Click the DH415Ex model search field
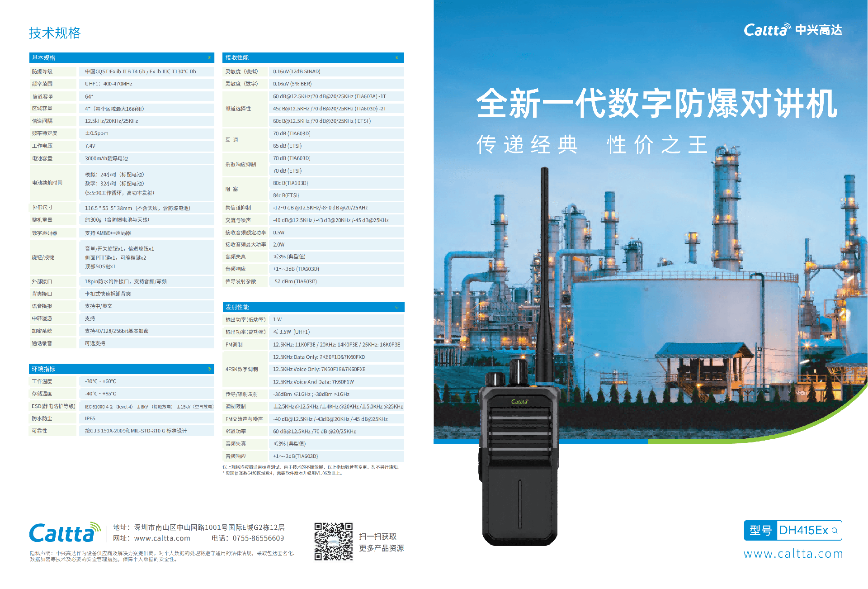The image size is (868, 589). 803,531
